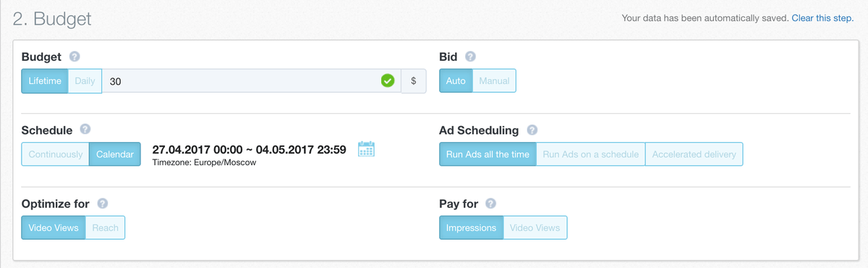This screenshot has height=268, width=868.
Task: Open the calendar date picker icon
Action: (367, 148)
